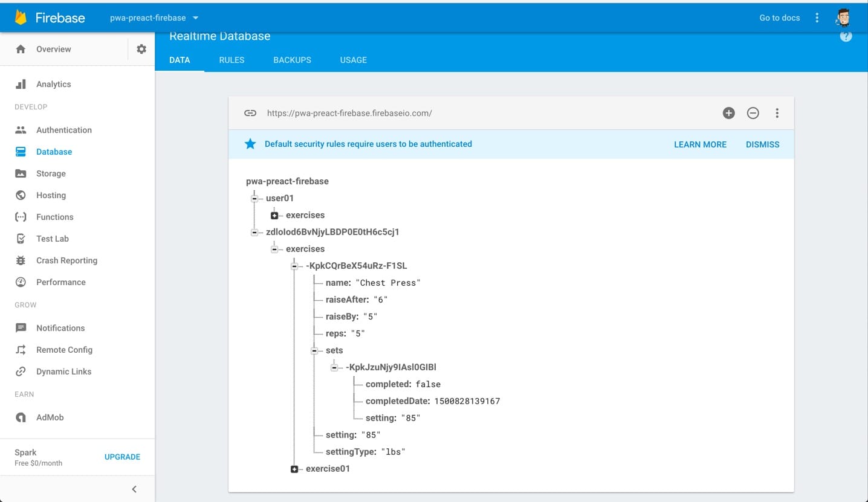
Task: Open Crash Reporting in the sidebar
Action: click(66, 260)
